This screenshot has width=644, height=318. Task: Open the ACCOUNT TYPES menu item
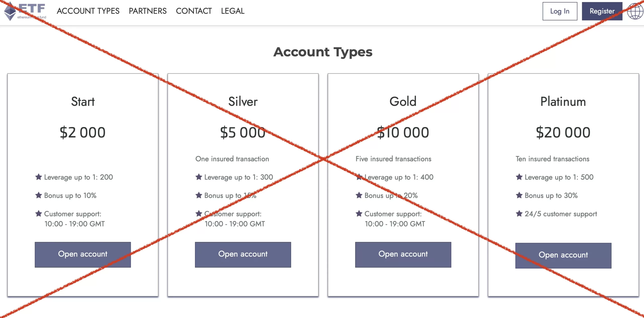(x=88, y=11)
